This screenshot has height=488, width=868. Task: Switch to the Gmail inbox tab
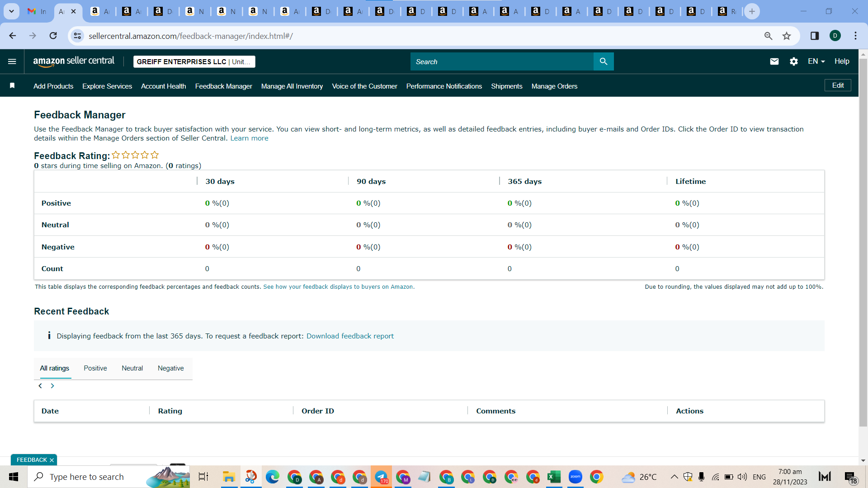pos(37,11)
